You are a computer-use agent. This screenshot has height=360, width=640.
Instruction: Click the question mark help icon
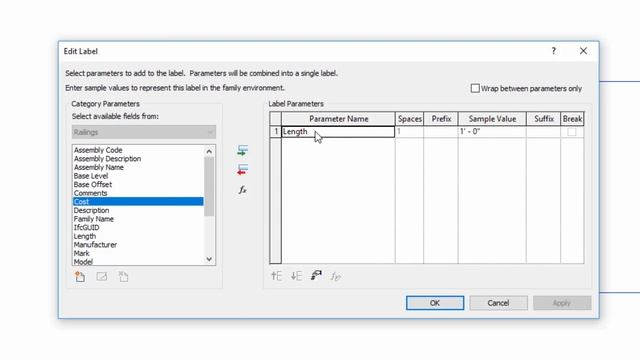click(553, 51)
